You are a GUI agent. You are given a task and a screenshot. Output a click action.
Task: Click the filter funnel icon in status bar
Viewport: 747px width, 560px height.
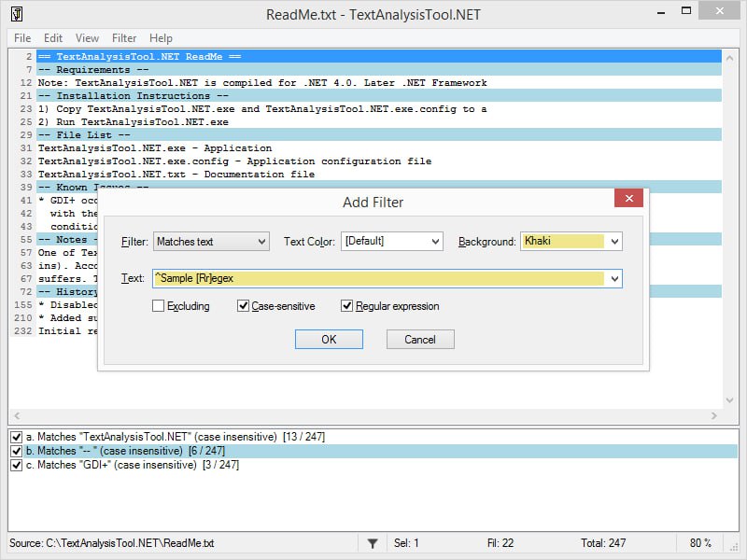(x=372, y=543)
